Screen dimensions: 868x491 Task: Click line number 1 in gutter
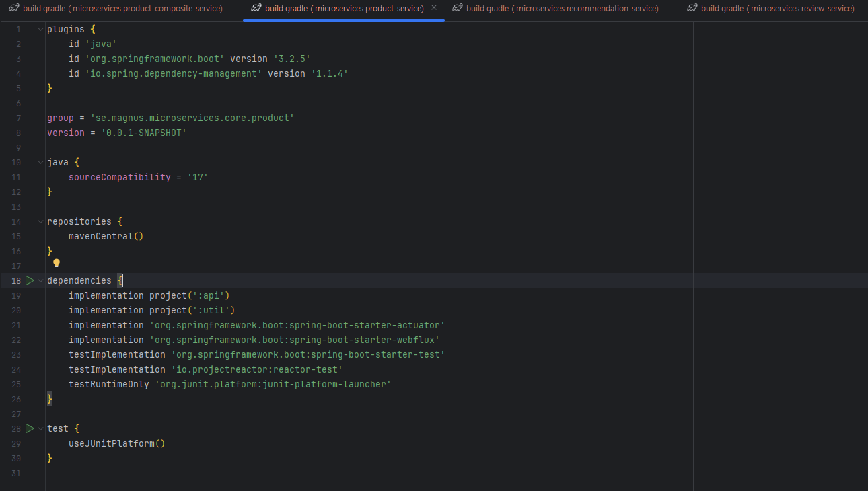pos(18,30)
